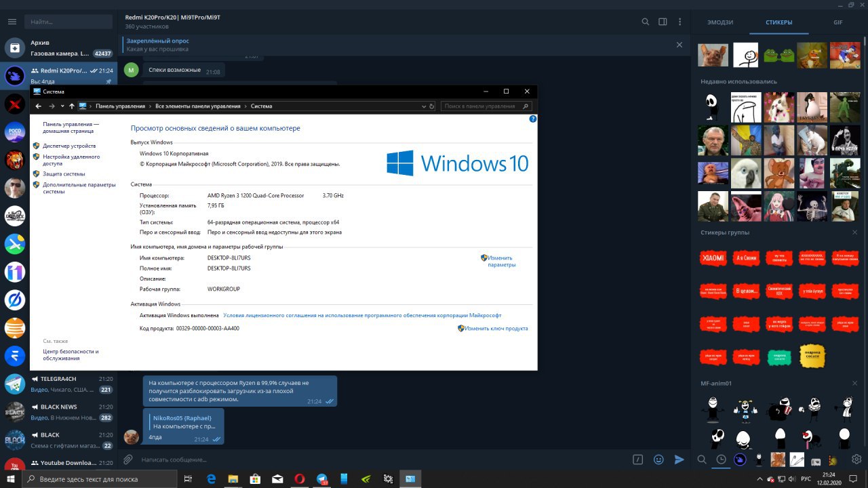The image size is (868, 488).
Task: Click 'Изменить параметры' link
Action: point(501,261)
